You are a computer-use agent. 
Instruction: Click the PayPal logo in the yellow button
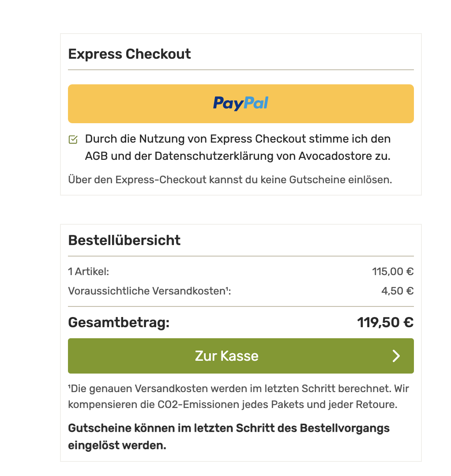[x=241, y=103]
